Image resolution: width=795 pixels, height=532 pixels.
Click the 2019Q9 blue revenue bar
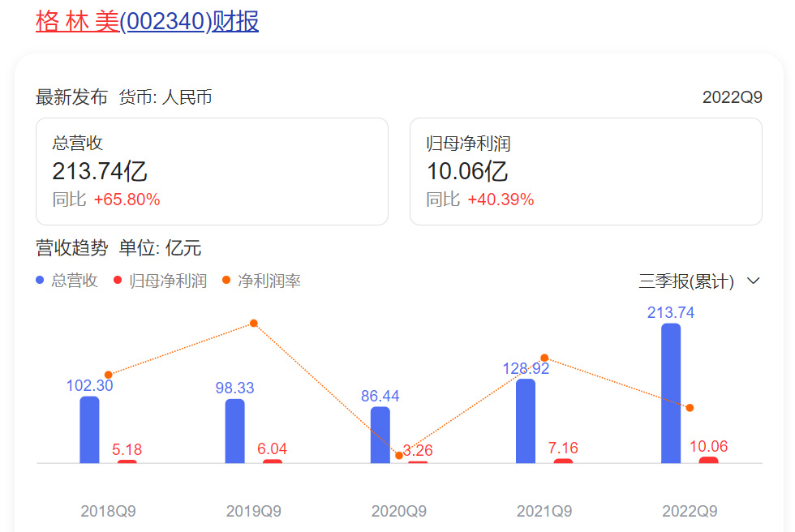234,431
